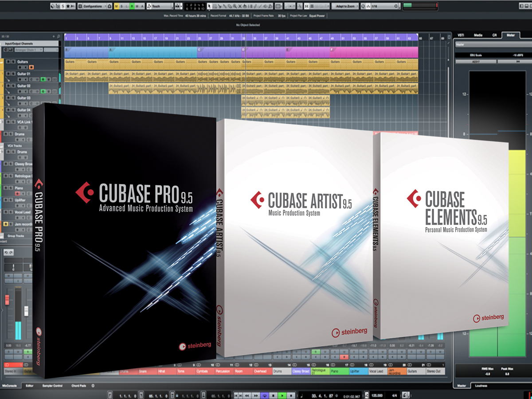Toggle the green R read automation toolbar button
The image size is (532, 399).
132,6
